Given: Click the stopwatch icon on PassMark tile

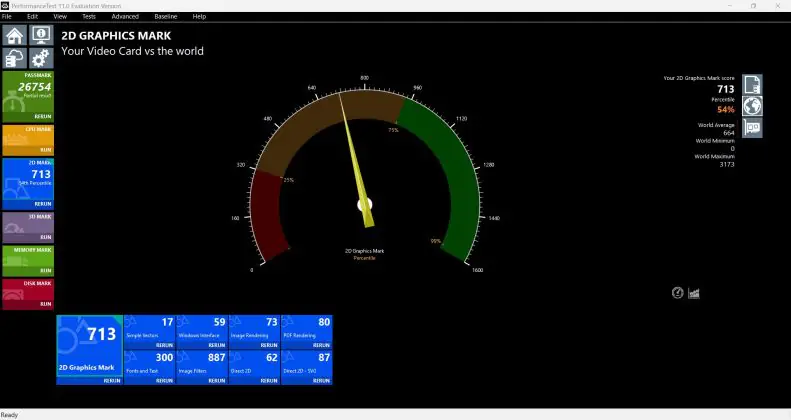Looking at the screenshot, I should click(x=14, y=103).
